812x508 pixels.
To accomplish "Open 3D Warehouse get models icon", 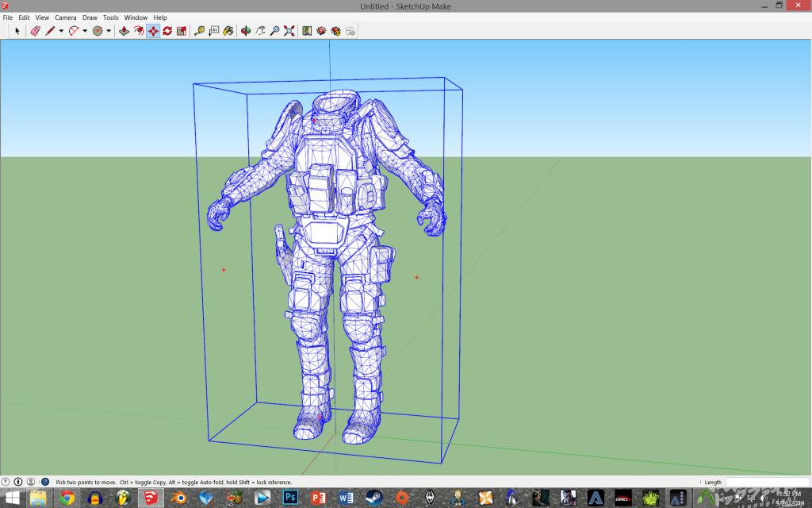I will (322, 31).
